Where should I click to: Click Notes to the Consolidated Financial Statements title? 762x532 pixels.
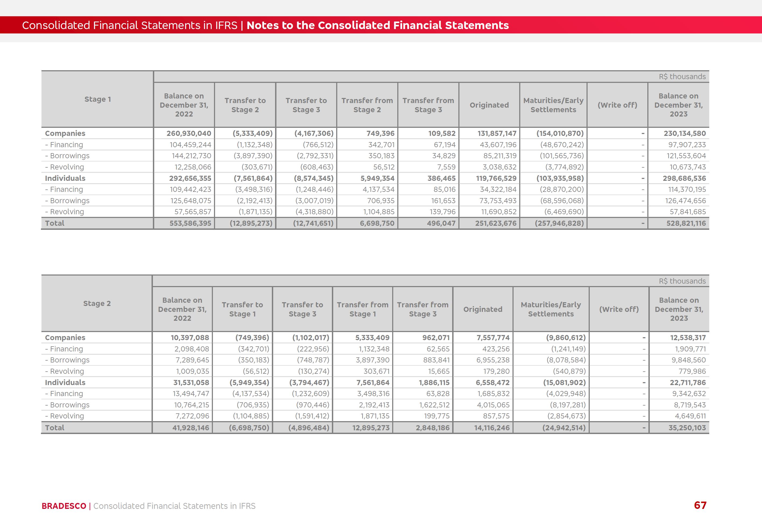coord(377,25)
